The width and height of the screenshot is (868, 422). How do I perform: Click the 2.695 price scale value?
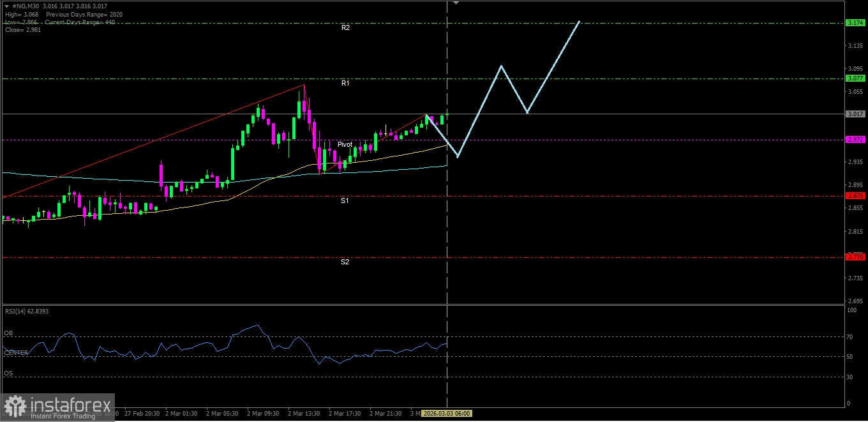(x=856, y=301)
